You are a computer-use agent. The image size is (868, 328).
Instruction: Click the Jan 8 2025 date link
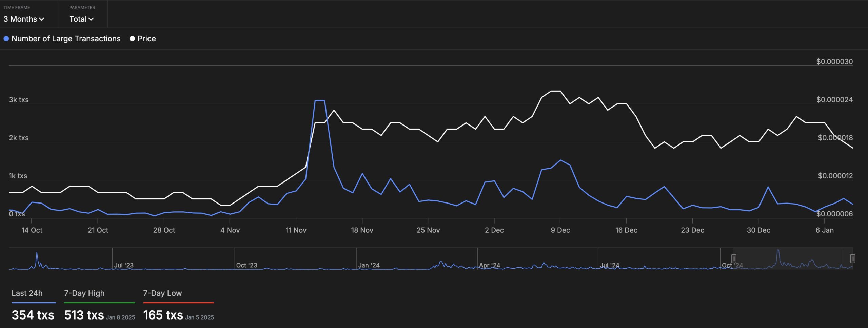[x=120, y=317]
